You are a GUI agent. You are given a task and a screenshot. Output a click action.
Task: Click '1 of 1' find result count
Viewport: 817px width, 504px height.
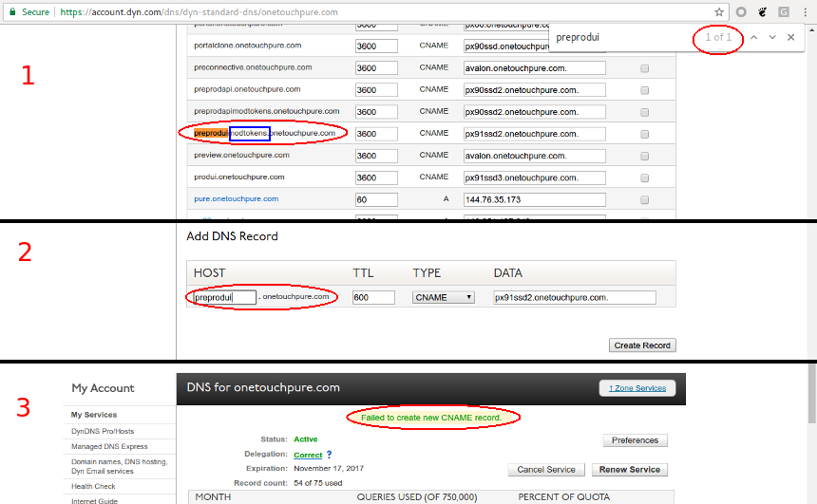pyautogui.click(x=718, y=37)
